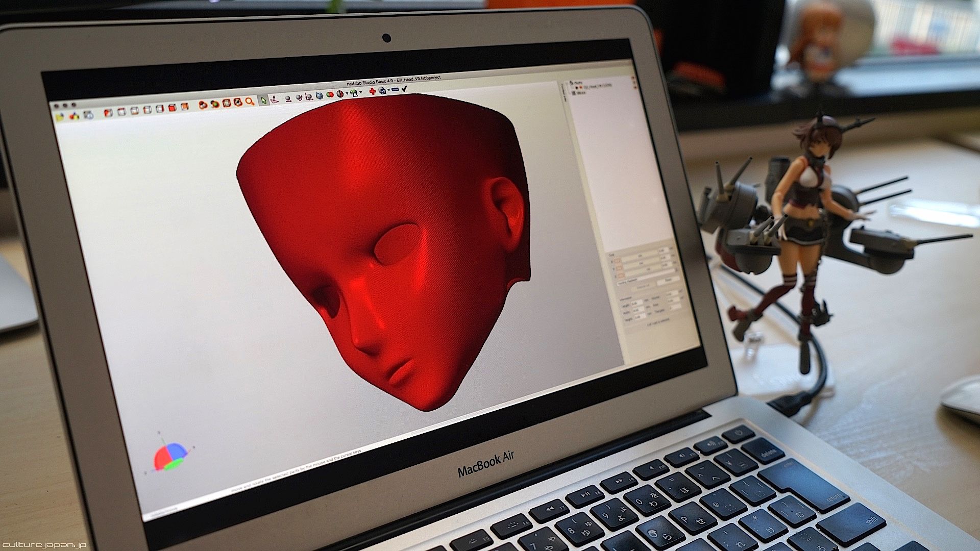
Task: Click the grey sphere icon beside add part
Action: (88, 114)
